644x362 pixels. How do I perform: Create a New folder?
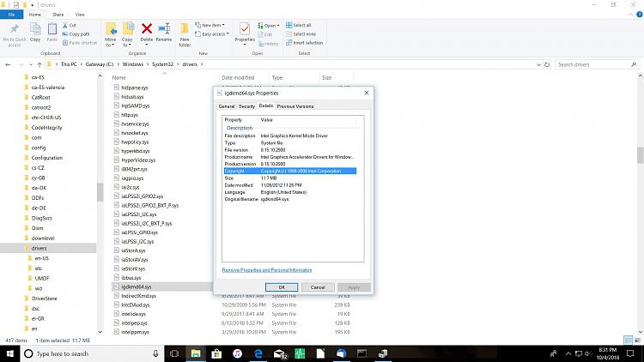click(185, 34)
